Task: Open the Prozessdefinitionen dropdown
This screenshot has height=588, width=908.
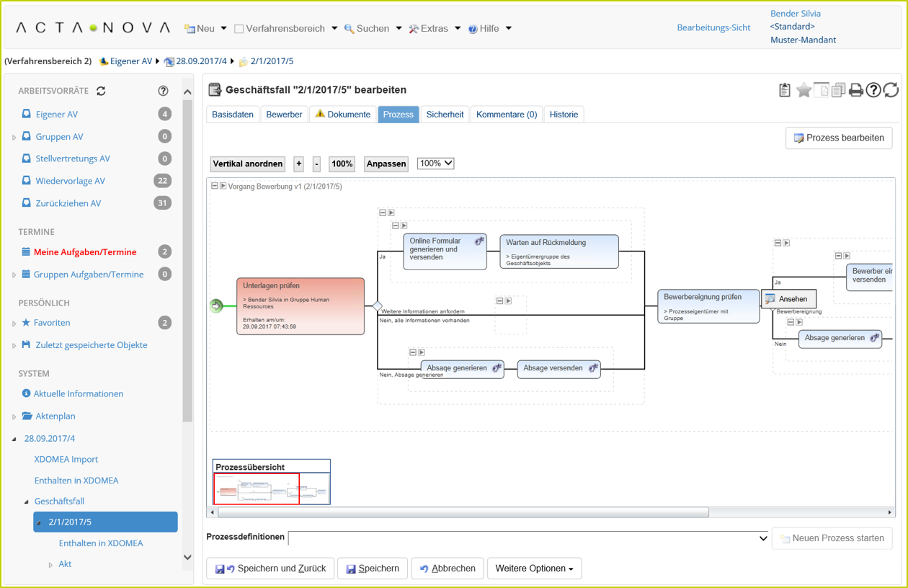Action: coord(764,538)
